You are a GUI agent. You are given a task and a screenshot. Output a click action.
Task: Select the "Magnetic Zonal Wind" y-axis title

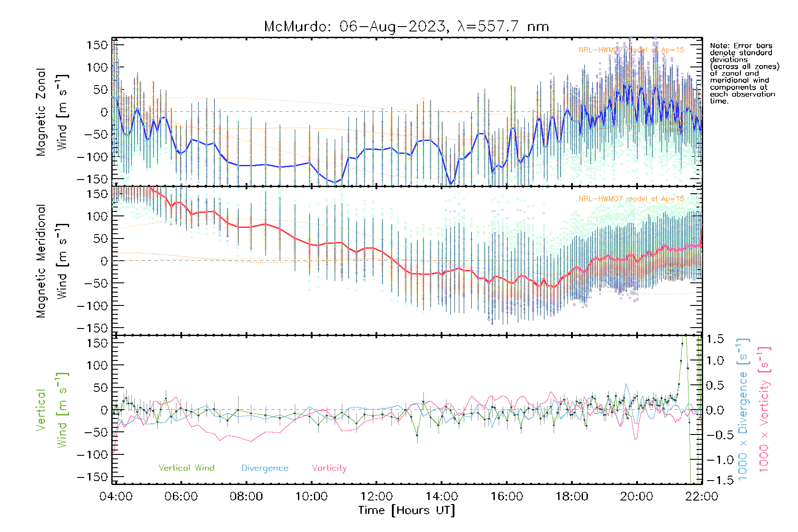[x=51, y=112]
